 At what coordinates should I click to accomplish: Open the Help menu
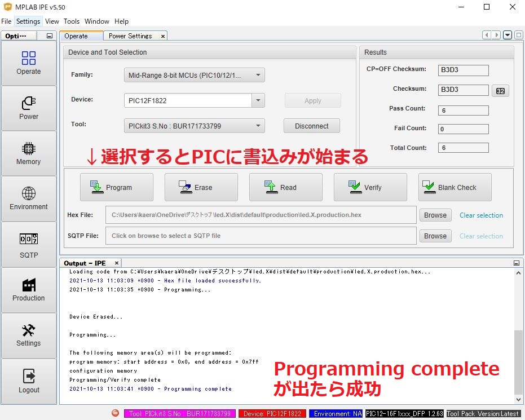(121, 21)
